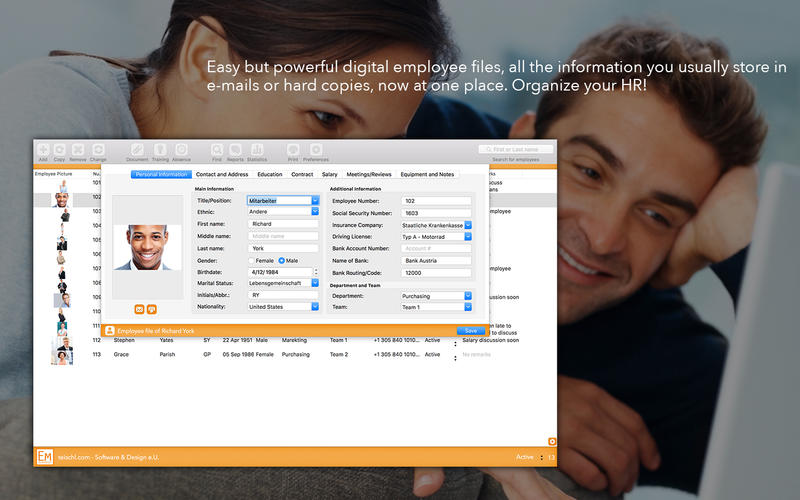Screen dimensions: 800x500
Task: Click the Last name field containing York
Action: [283, 248]
